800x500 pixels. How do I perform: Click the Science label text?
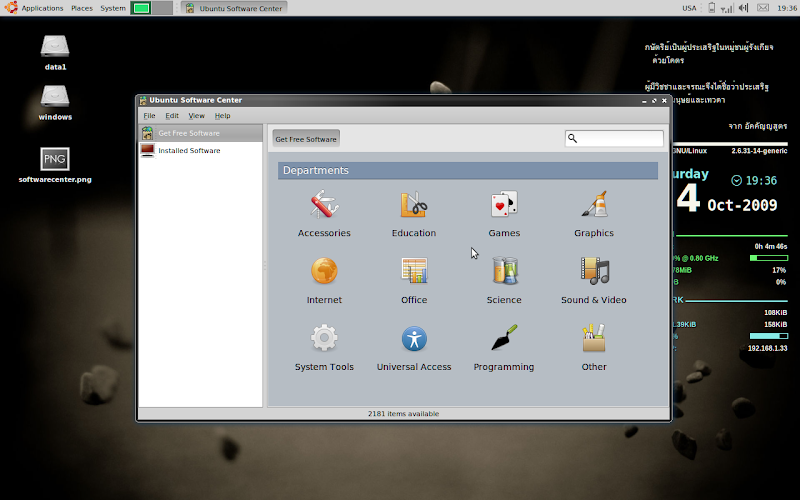pyautogui.click(x=504, y=300)
